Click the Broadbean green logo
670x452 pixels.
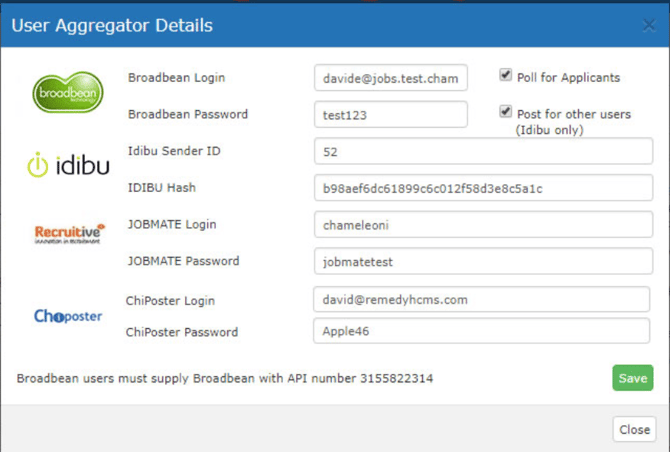click(x=68, y=92)
